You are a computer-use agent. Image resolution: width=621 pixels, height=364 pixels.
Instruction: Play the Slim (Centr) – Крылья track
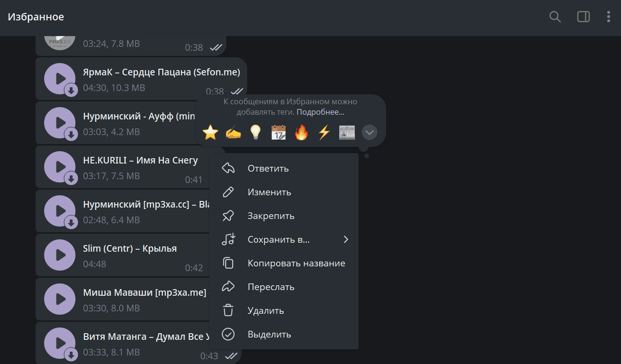(x=60, y=255)
